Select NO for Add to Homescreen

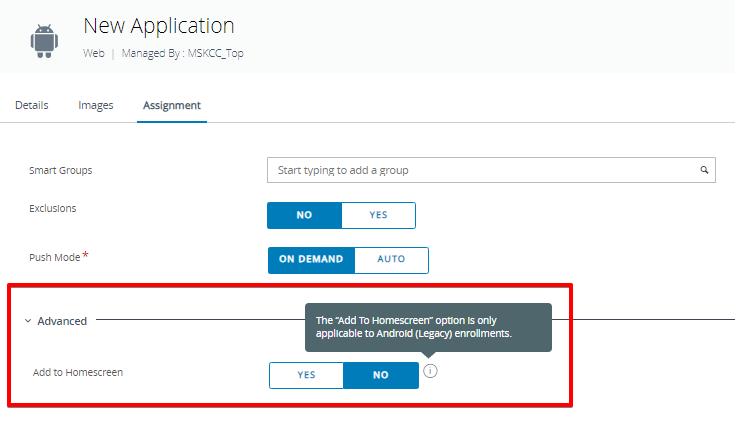(381, 375)
